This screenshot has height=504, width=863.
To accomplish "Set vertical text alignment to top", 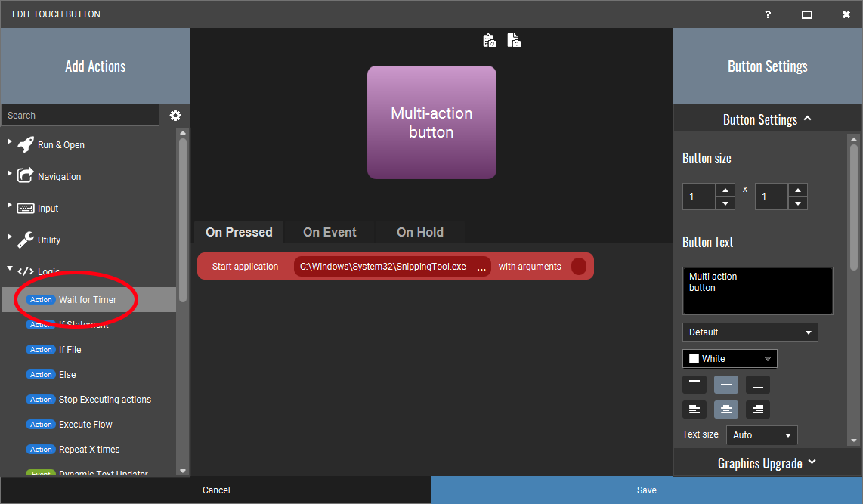I will click(x=694, y=384).
